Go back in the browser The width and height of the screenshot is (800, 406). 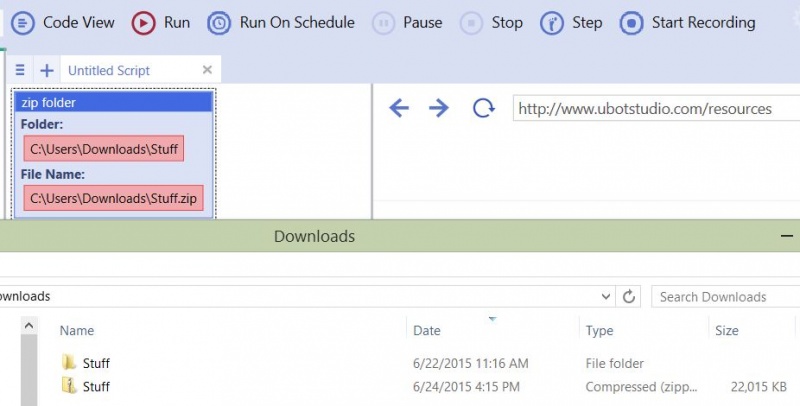[x=398, y=108]
